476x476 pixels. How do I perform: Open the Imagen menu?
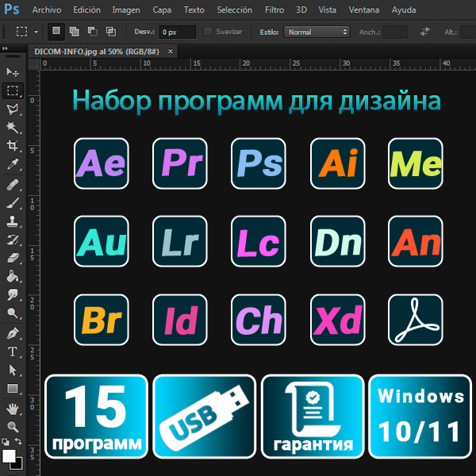click(x=126, y=10)
